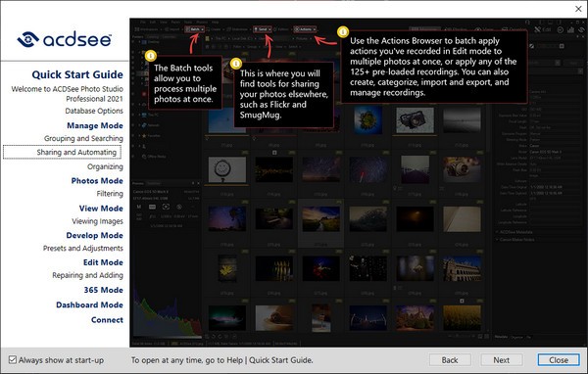Open the Viewing Images page

[97, 221]
